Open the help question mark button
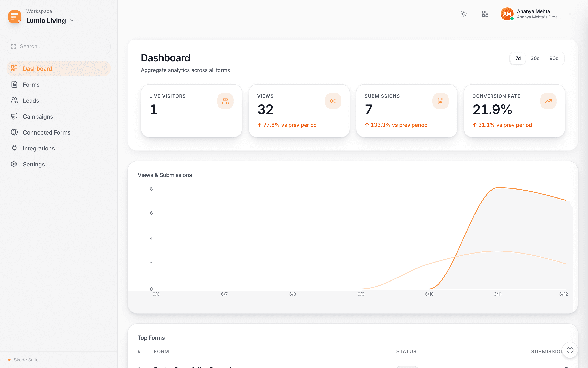 (570, 350)
